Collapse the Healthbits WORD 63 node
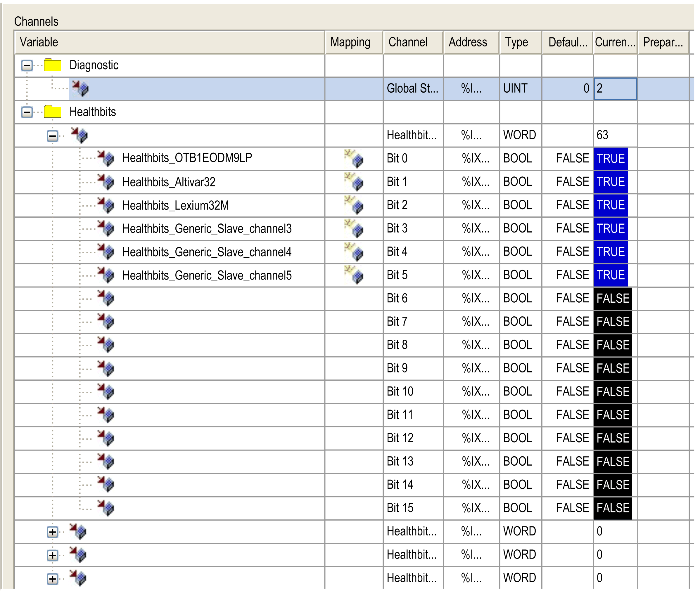 pyautogui.click(x=52, y=136)
